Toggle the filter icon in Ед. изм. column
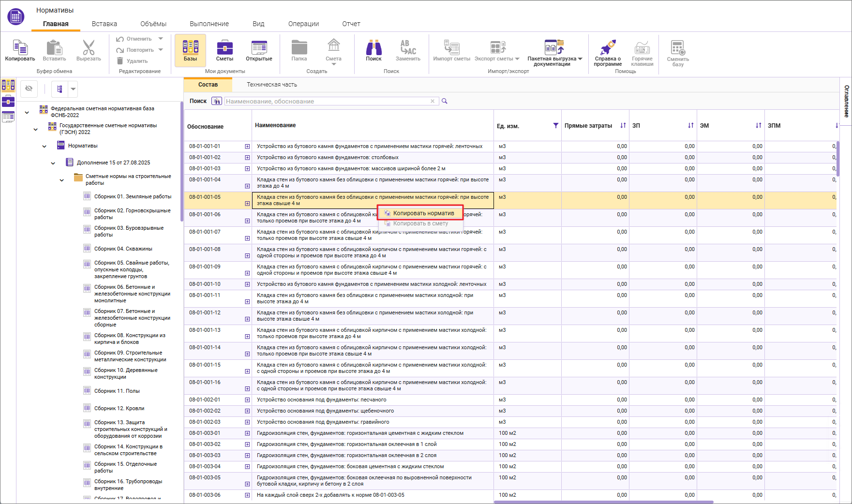The height and width of the screenshot is (504, 852). [555, 126]
